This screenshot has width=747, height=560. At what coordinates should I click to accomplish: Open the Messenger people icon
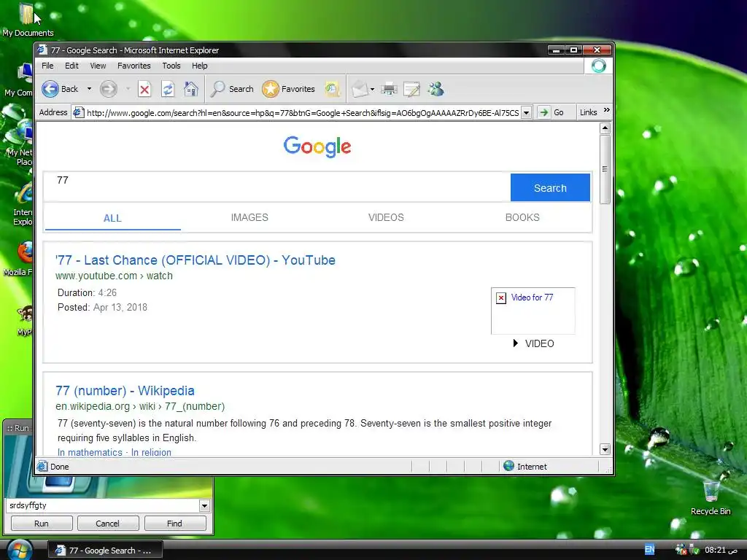point(436,89)
